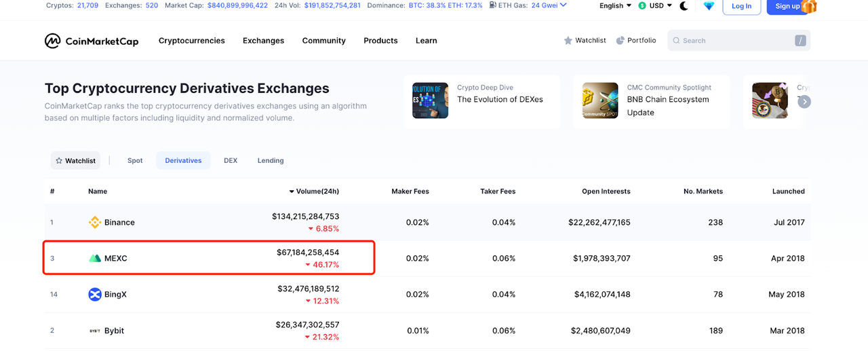Sort by the Open Interests column
The image size is (868, 351).
click(x=606, y=191)
